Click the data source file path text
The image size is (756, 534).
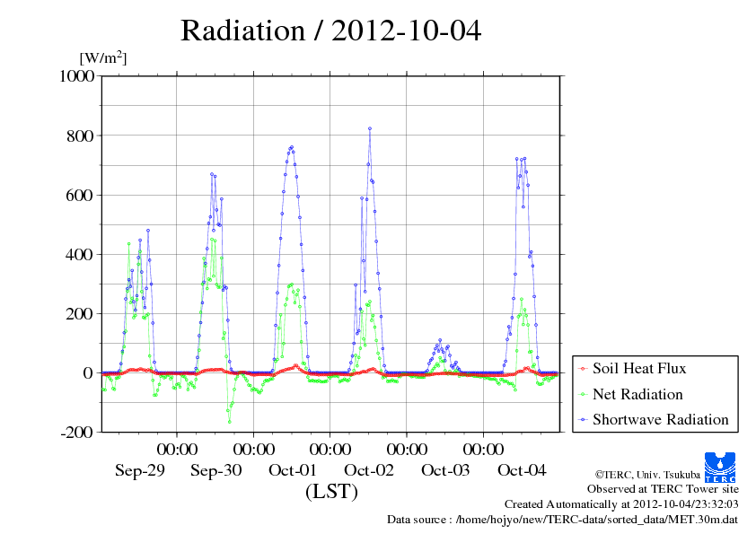coord(562,520)
